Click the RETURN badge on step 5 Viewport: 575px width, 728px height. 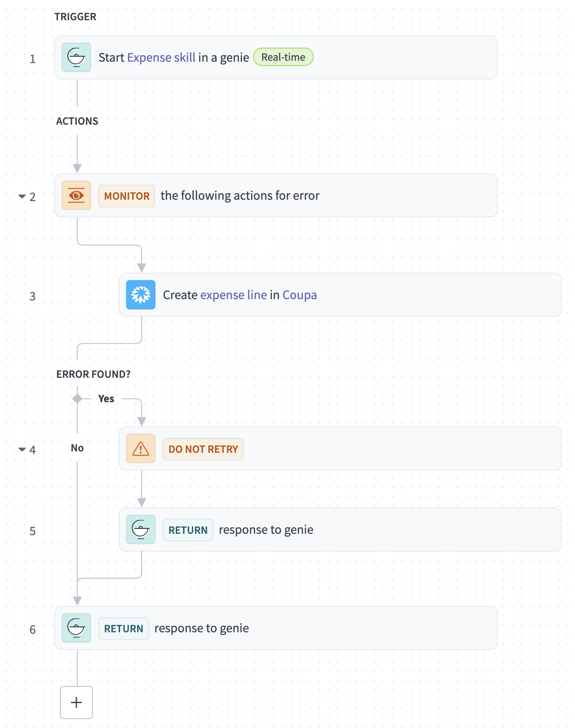[188, 530]
